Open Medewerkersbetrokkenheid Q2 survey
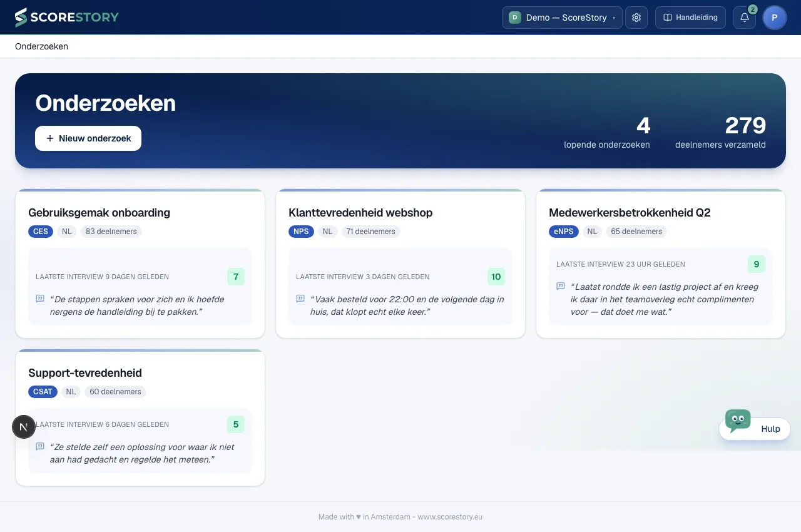Image resolution: width=801 pixels, height=532 pixels. click(630, 213)
